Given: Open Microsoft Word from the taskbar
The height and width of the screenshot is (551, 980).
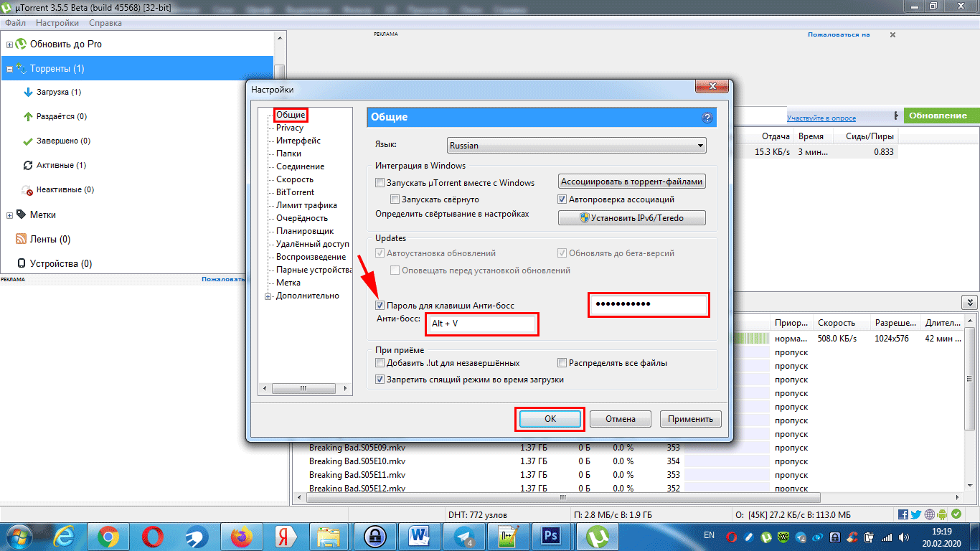Looking at the screenshot, I should (x=418, y=536).
